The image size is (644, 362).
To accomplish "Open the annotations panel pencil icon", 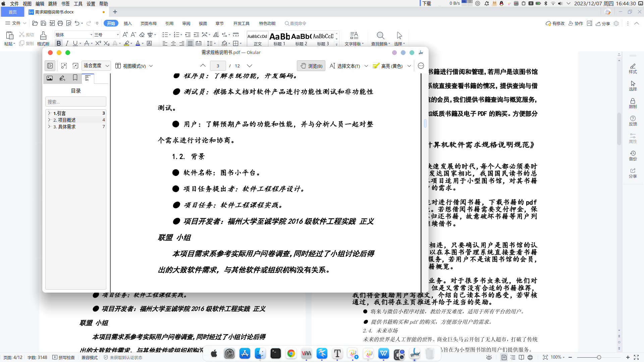I will [x=62, y=78].
